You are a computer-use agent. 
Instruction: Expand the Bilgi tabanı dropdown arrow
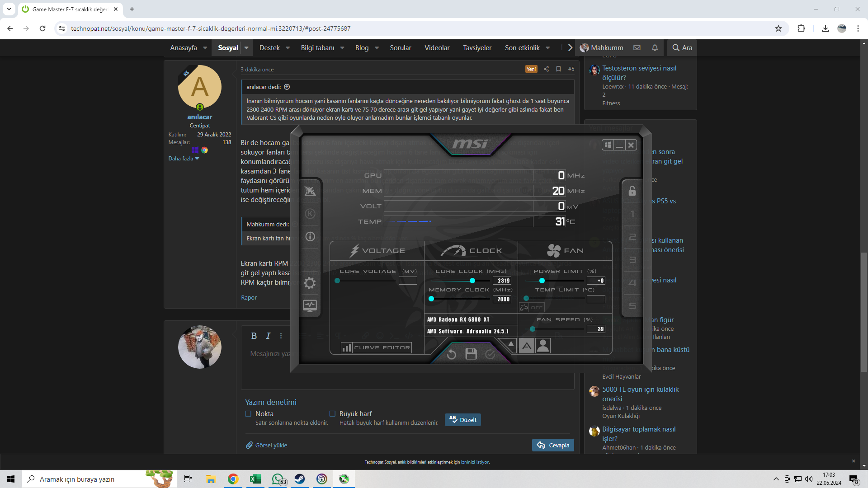click(342, 48)
